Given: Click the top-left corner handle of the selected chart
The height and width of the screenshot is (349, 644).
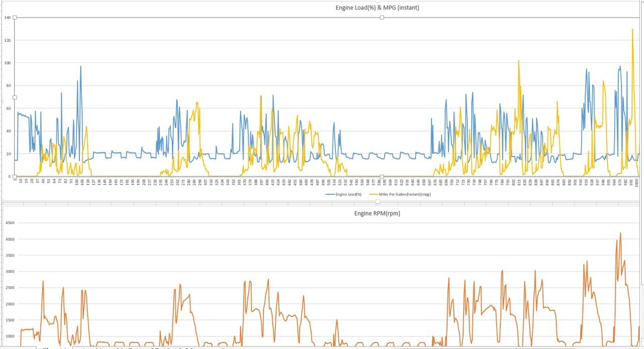Looking at the screenshot, I should coord(15,17).
